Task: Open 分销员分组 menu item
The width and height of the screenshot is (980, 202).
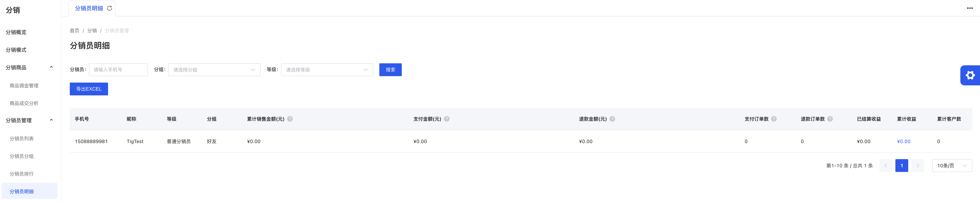Action: (22, 156)
